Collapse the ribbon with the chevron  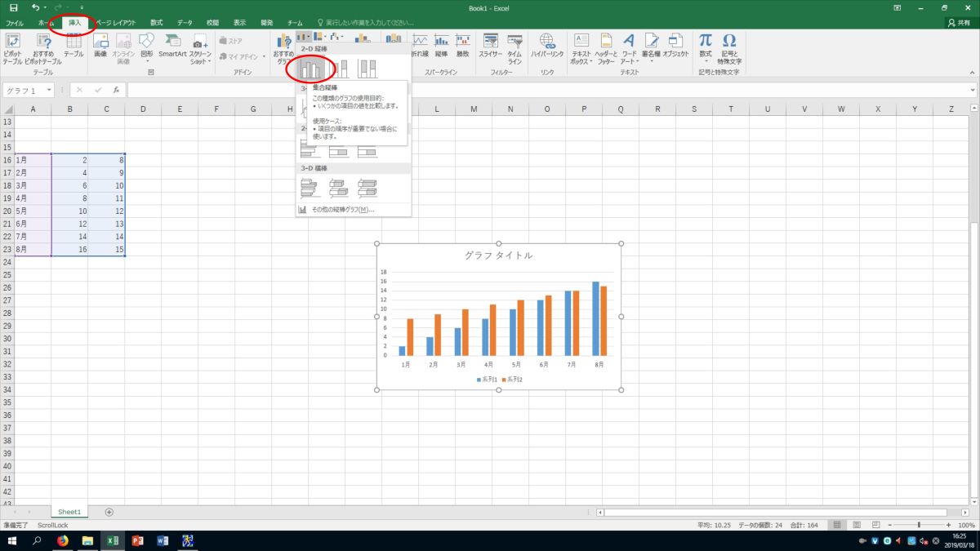pyautogui.click(x=973, y=73)
